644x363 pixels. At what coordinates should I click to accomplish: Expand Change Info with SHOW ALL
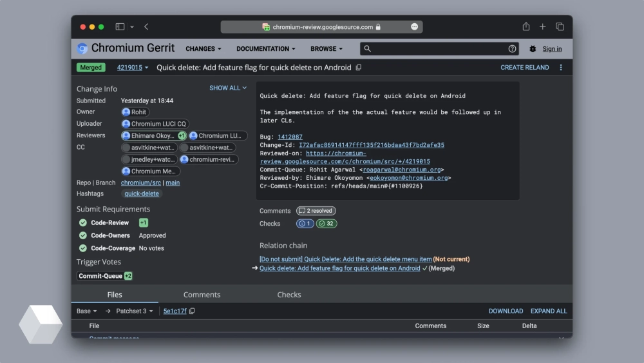(x=227, y=88)
